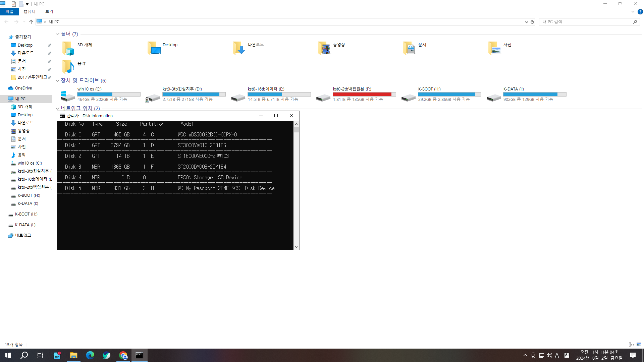Select the kst0-3tb윈설치후 (D:) drive
This screenshot has width=644, height=362.
pos(185,95)
